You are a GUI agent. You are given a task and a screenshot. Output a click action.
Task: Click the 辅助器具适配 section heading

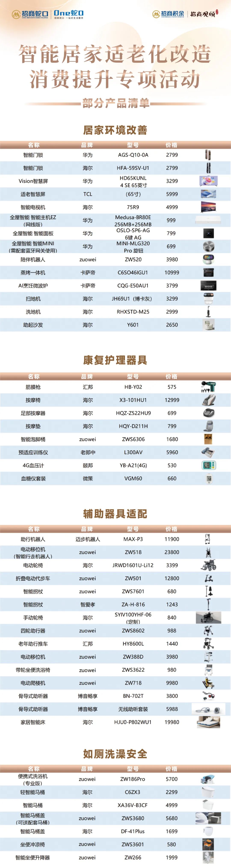(x=115, y=514)
